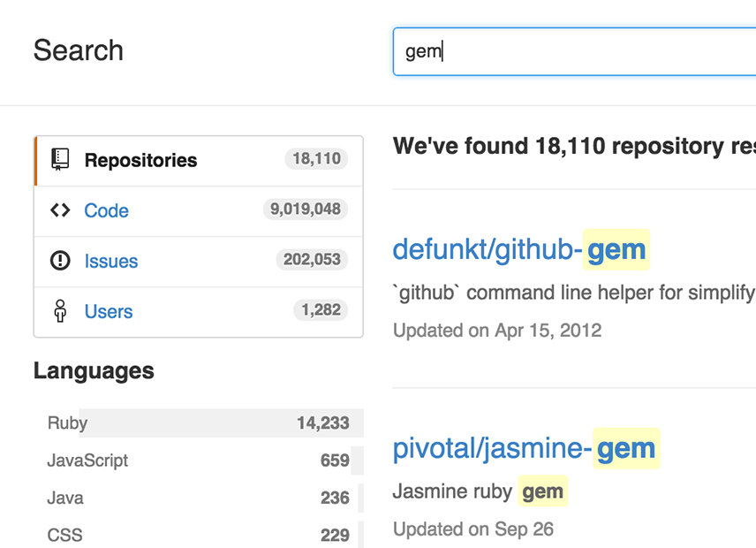Click the Search page heading

pyautogui.click(x=78, y=50)
